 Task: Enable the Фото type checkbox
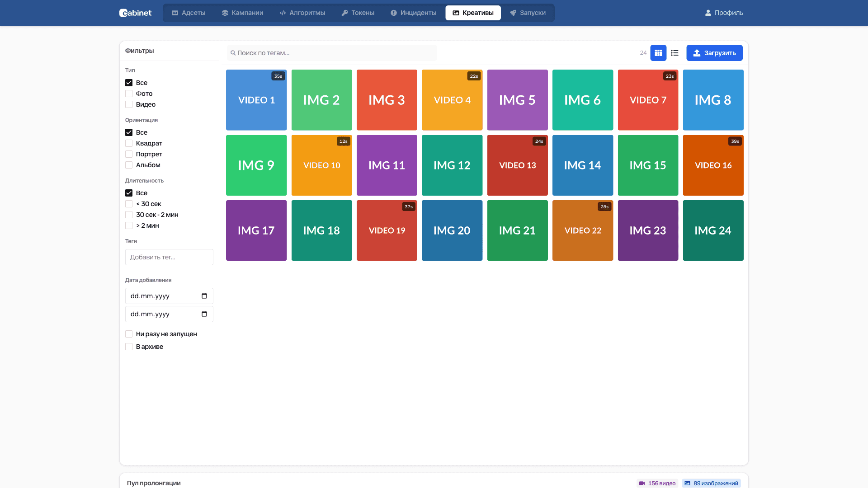pyautogui.click(x=129, y=94)
